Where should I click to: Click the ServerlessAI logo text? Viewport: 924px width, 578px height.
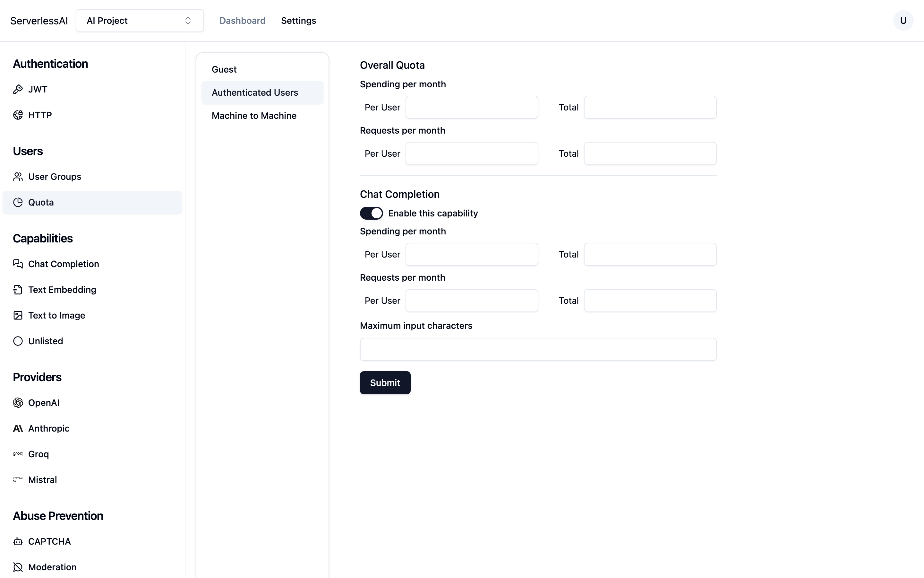[39, 21]
